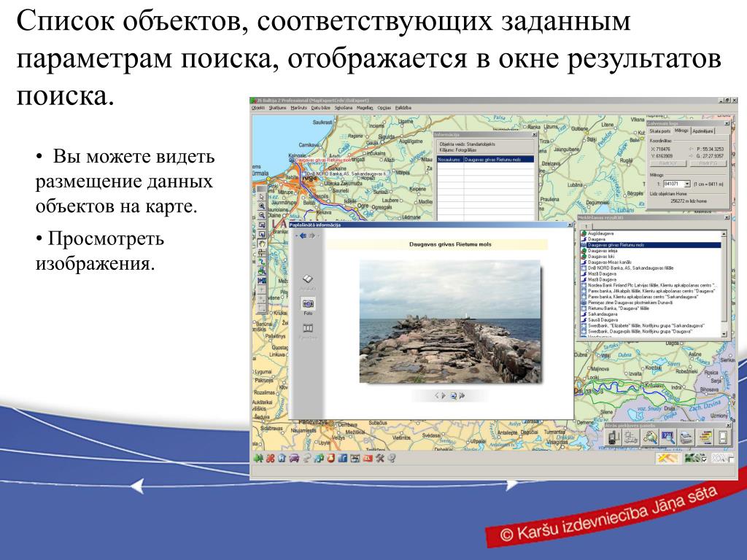Image resolution: width=747 pixels, height=560 pixels.
Task: Open the Datu bāze menu
Action: pos(321,108)
